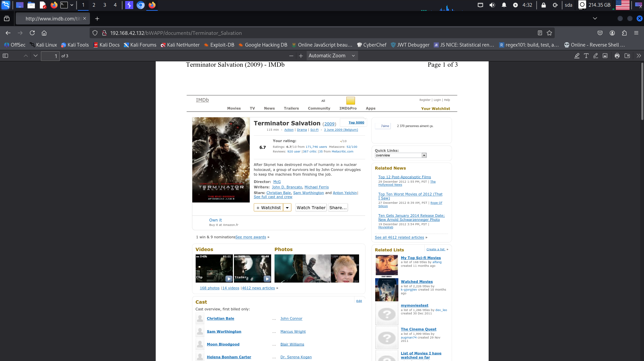The width and height of the screenshot is (644, 361).
Task: Go to next PDF page
Action: 36,56
